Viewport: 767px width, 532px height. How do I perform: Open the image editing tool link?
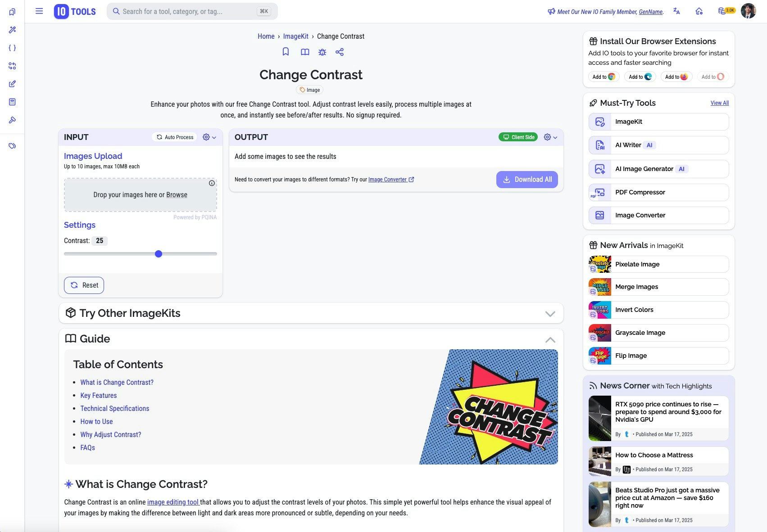point(173,502)
